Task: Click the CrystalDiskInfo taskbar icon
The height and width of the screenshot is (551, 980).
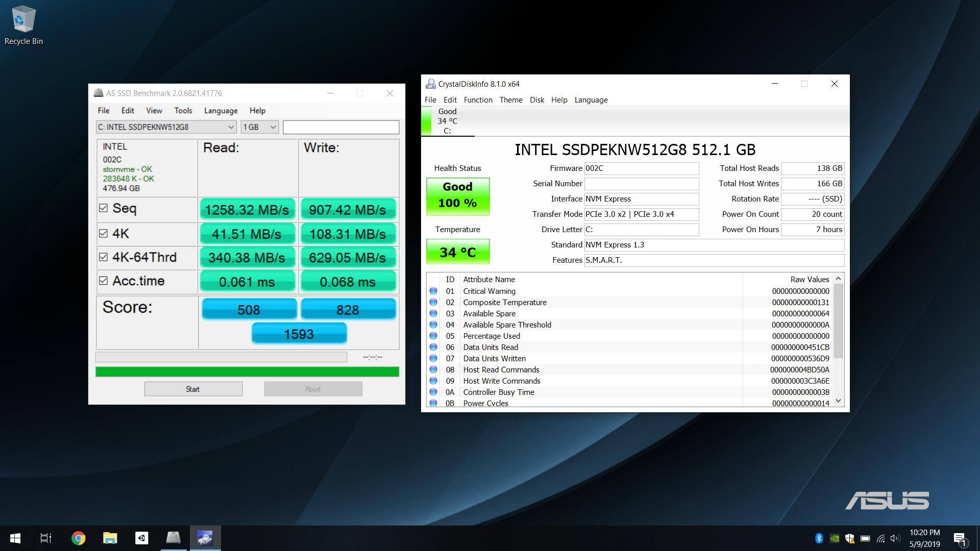Action: click(x=205, y=538)
